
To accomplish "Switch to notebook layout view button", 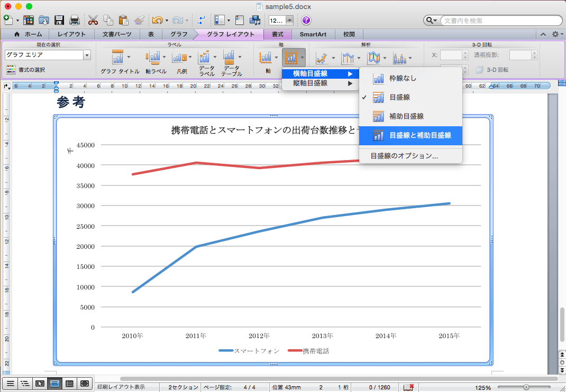I will [69, 384].
